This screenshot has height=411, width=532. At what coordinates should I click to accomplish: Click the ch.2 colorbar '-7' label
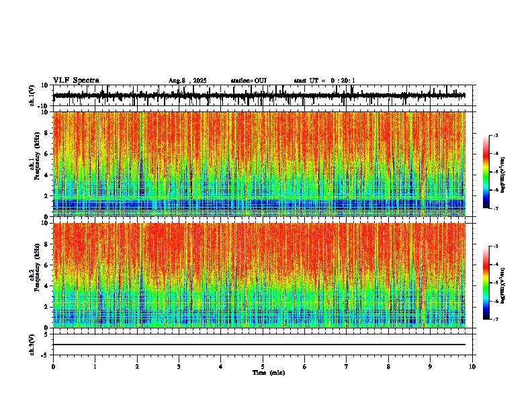495,320
